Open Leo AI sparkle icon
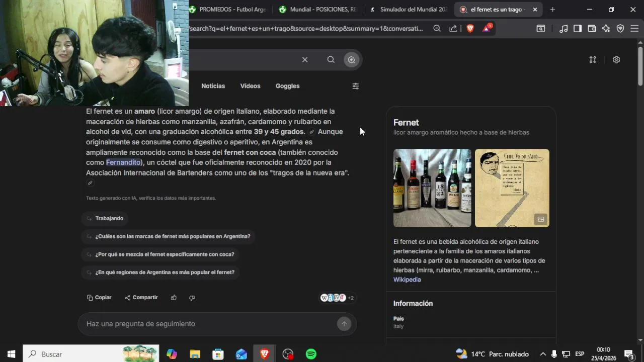The image size is (644, 362). [x=606, y=29]
